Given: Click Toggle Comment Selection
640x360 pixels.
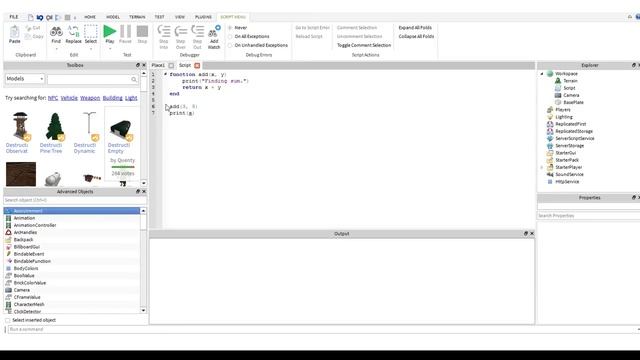Looking at the screenshot, I should click(x=364, y=45).
